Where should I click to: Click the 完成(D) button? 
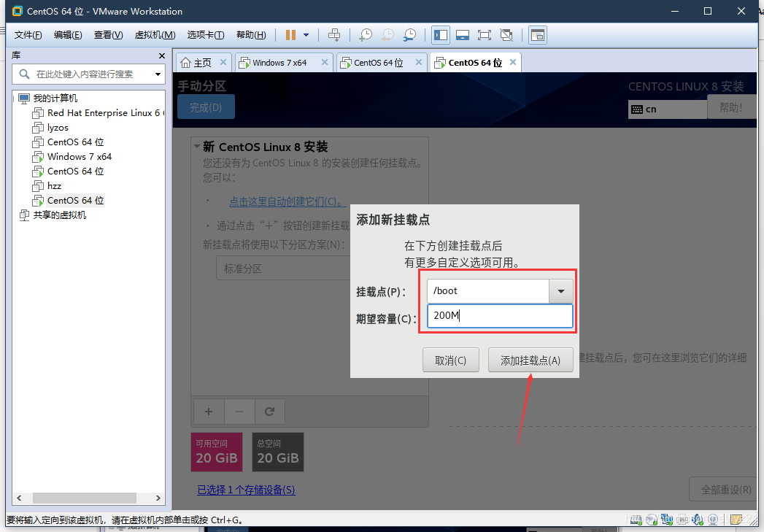(x=206, y=107)
